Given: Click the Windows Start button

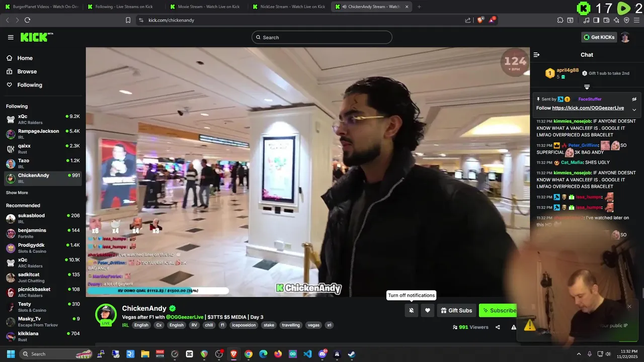Looking at the screenshot, I should click(x=11, y=354).
